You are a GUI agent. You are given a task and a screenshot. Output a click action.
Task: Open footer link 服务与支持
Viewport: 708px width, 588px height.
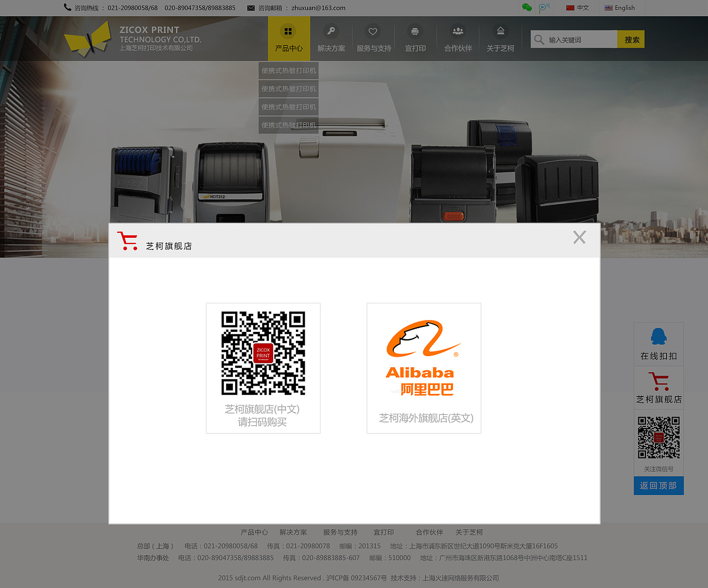click(340, 532)
